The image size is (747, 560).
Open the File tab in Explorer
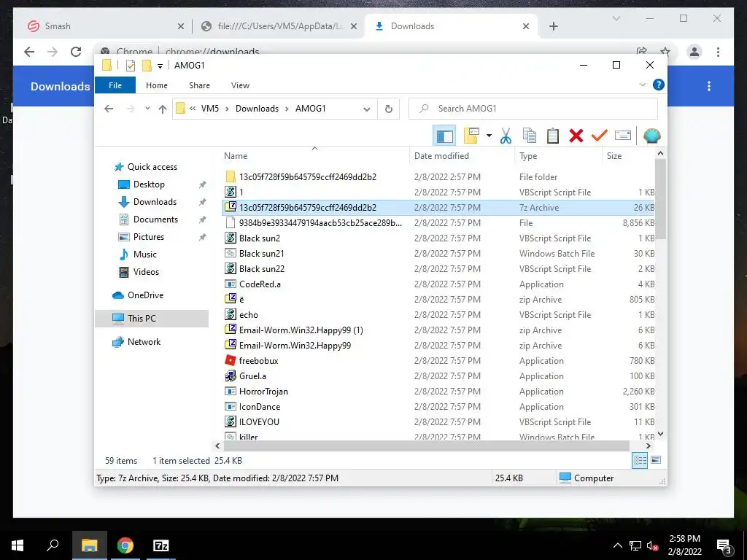point(115,85)
